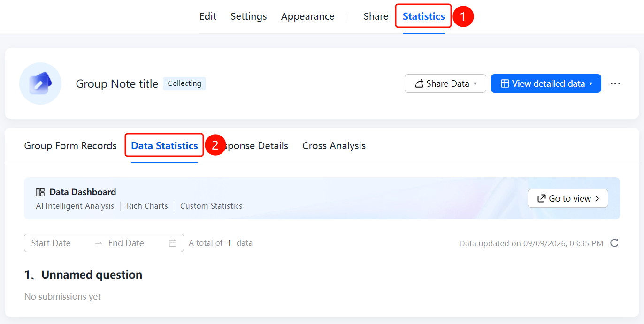
Task: Open the more options ellipsis menu
Action: click(x=615, y=83)
